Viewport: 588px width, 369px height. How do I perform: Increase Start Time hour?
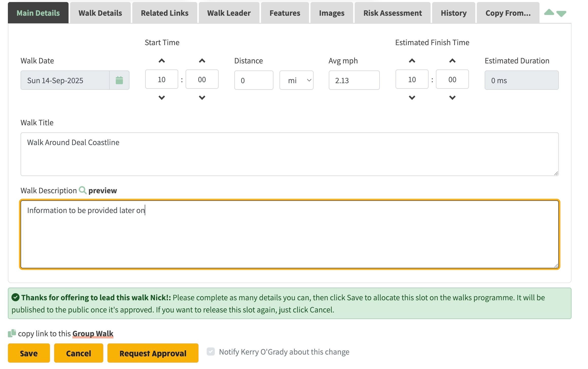(x=162, y=61)
